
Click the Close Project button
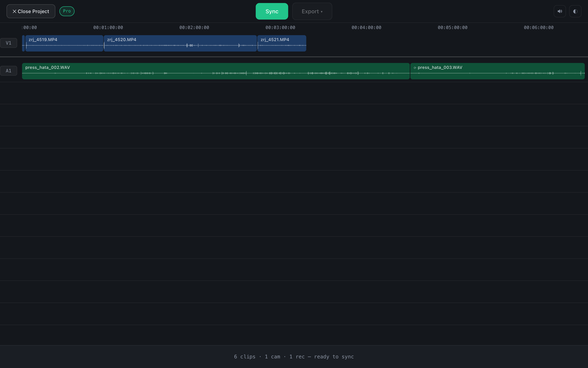(x=31, y=11)
